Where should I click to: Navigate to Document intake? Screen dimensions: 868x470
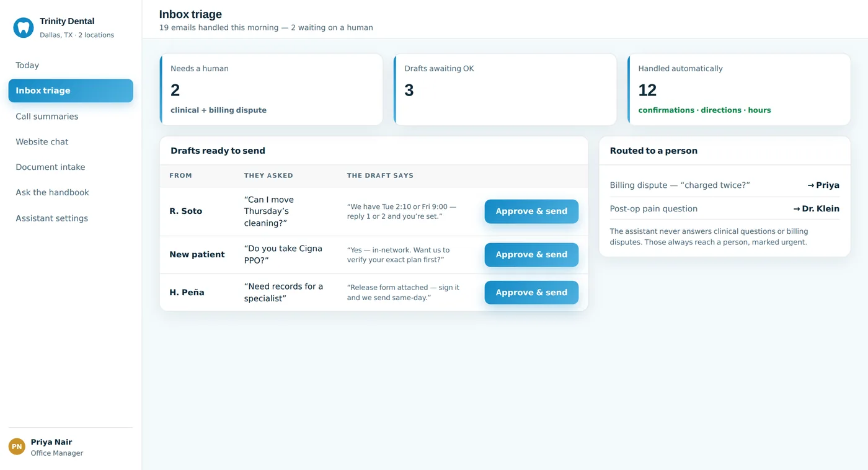pyautogui.click(x=71, y=167)
